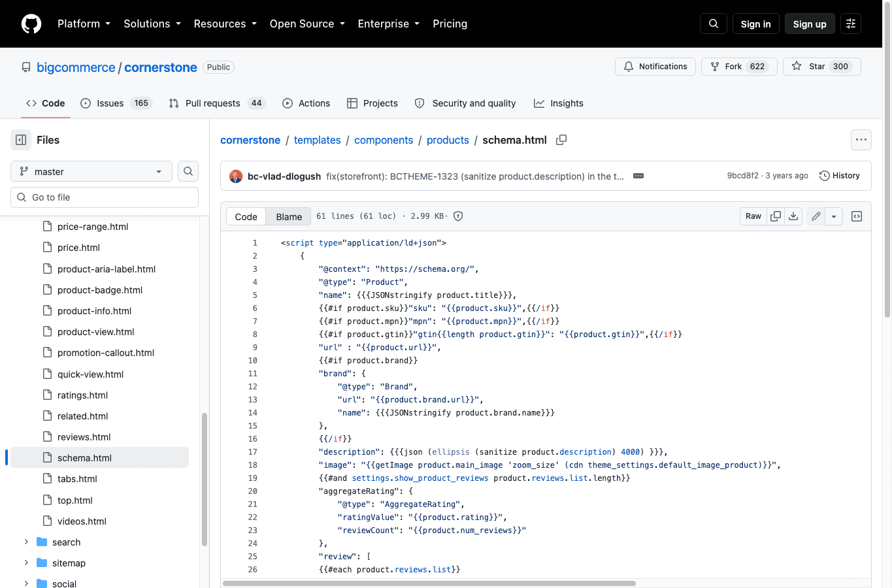Viewport: 892px width, 588px height.
Task: Open Security and quality tab
Action: point(465,103)
